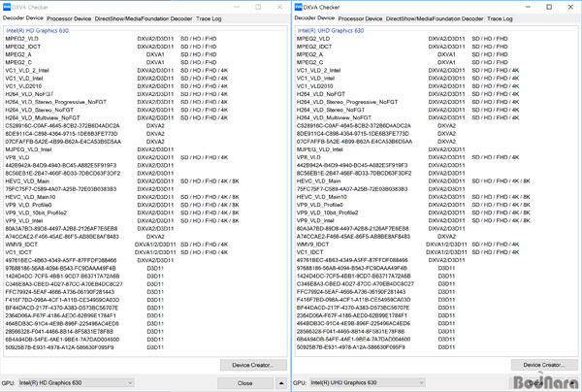The width and height of the screenshot is (582, 392).
Task: Select DirectShow/MediaFoundation Decoder tab in left window
Action: click(x=144, y=18)
